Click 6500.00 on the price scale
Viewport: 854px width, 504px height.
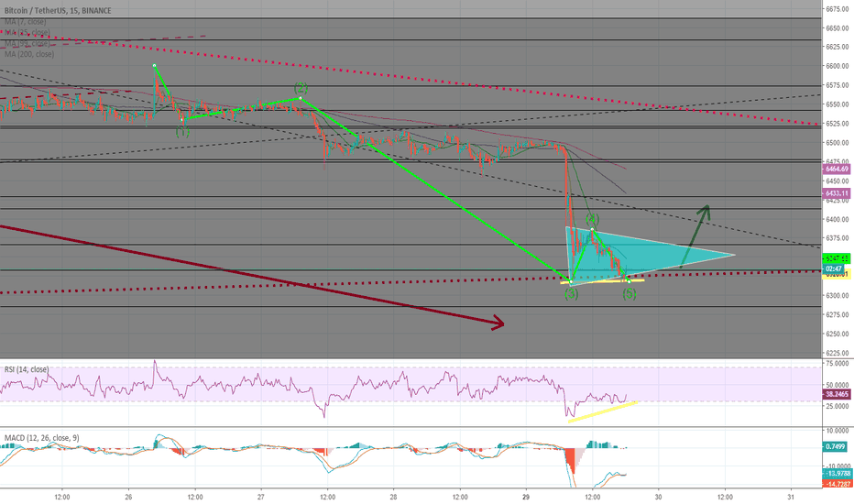838,143
